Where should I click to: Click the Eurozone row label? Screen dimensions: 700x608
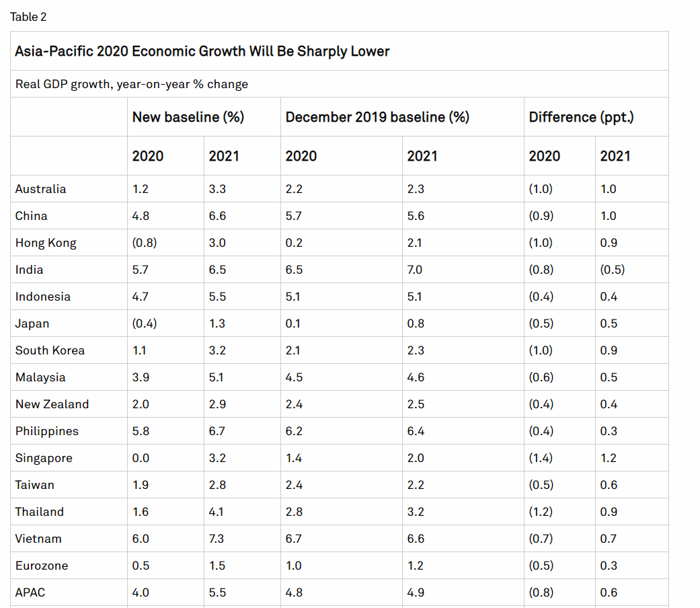[42, 566]
